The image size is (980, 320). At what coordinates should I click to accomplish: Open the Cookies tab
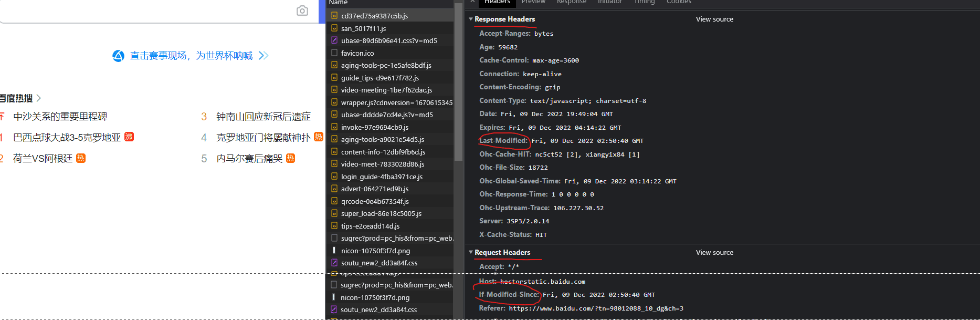(x=679, y=2)
